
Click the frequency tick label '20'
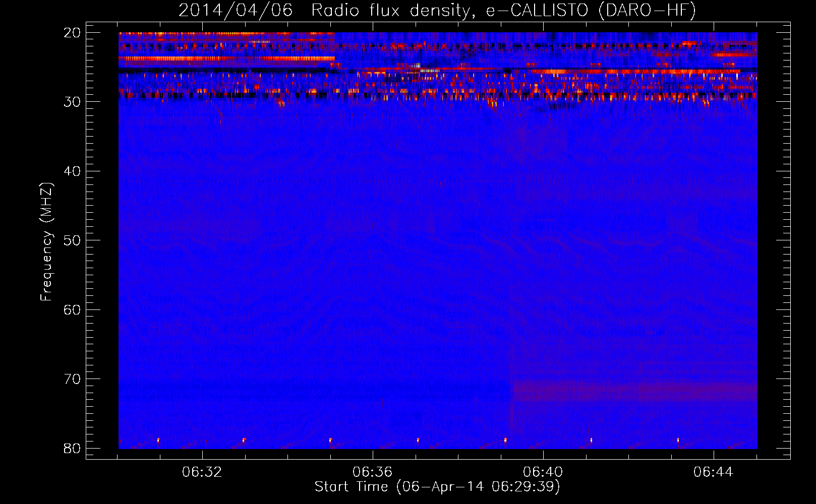point(72,33)
